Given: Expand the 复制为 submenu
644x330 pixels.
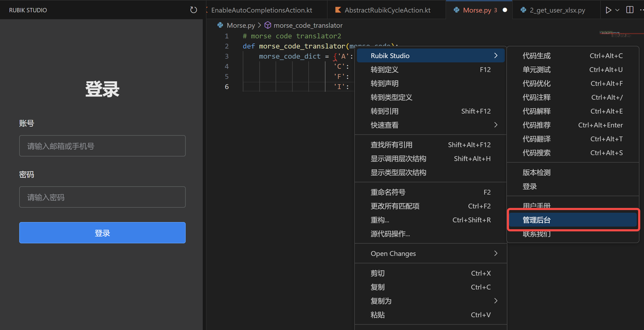Looking at the screenshot, I should [x=431, y=301].
